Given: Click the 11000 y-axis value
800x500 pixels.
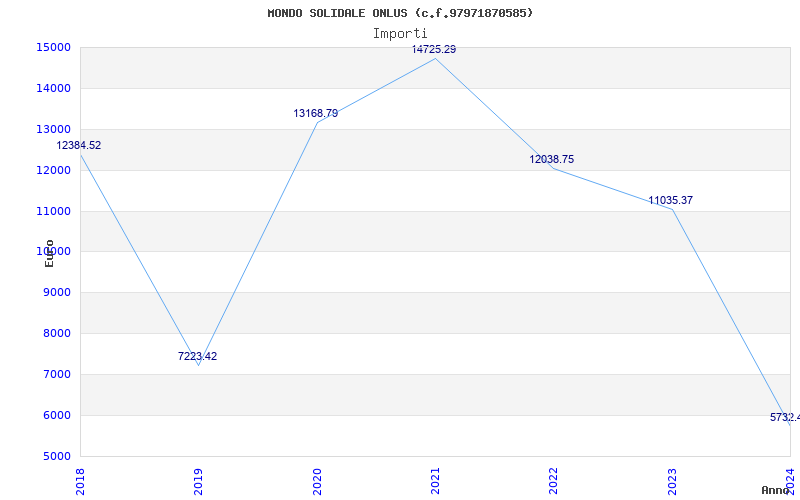Looking at the screenshot, I should click(54, 211).
